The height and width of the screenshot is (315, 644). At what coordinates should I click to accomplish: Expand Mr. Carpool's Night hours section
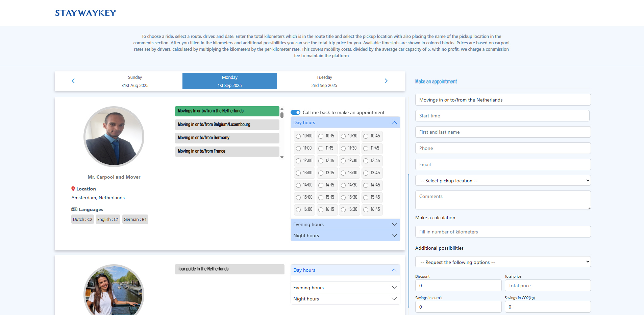click(x=345, y=235)
